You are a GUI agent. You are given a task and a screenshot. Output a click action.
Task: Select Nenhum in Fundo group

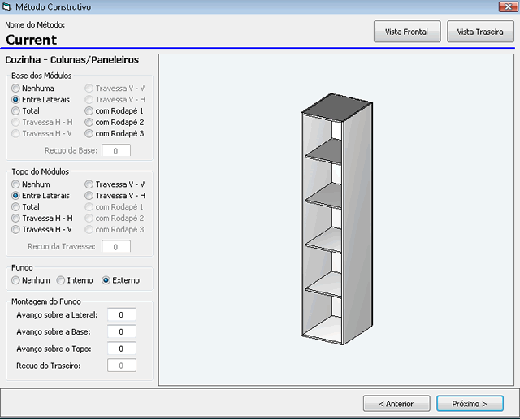click(31, 280)
